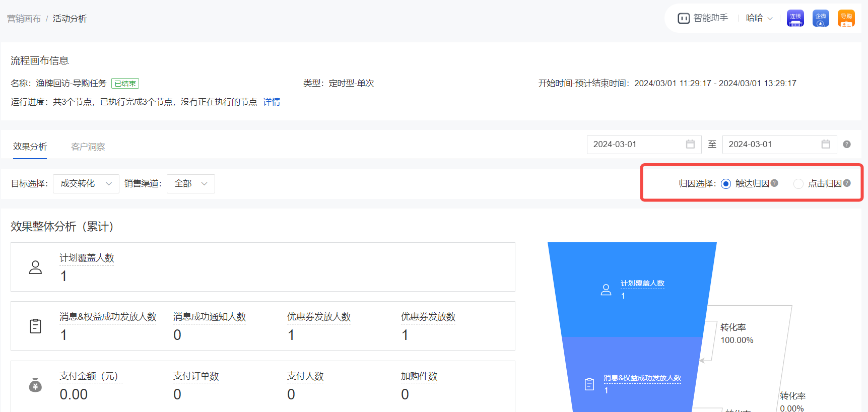Open 目标选择 成交转化 dropdown
The width and height of the screenshot is (868, 412).
[x=86, y=184]
